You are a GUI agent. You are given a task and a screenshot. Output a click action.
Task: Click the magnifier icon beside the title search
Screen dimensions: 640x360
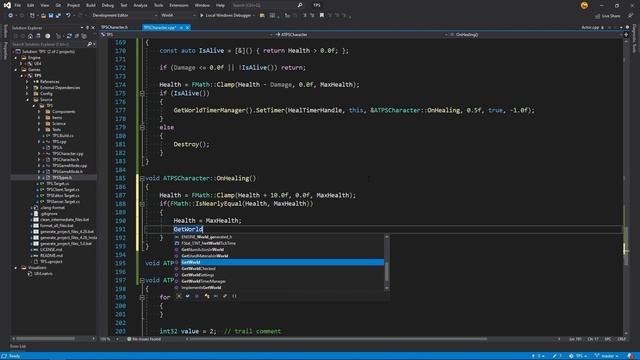pyautogui.click(x=300, y=5)
